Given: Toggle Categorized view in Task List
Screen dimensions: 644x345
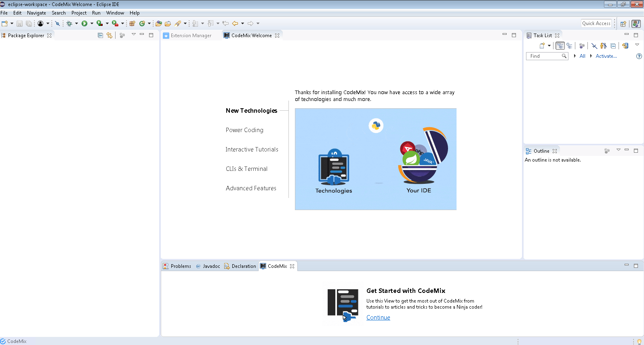Looking at the screenshot, I should 560,46.
